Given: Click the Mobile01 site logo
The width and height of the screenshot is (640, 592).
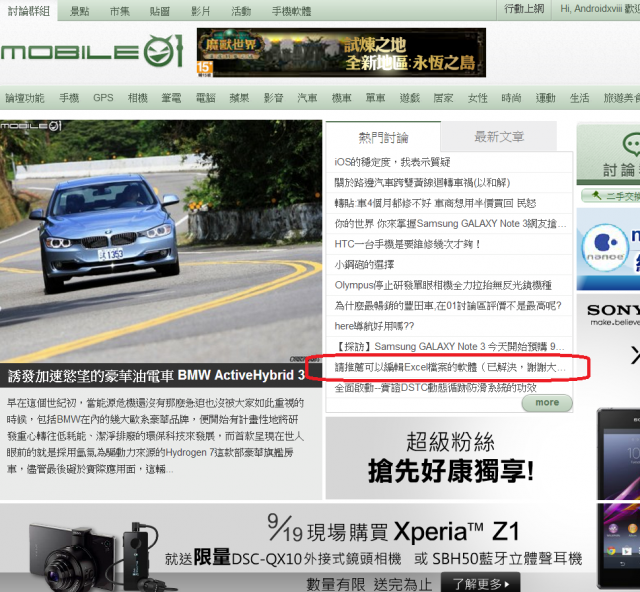Looking at the screenshot, I should [x=92, y=52].
